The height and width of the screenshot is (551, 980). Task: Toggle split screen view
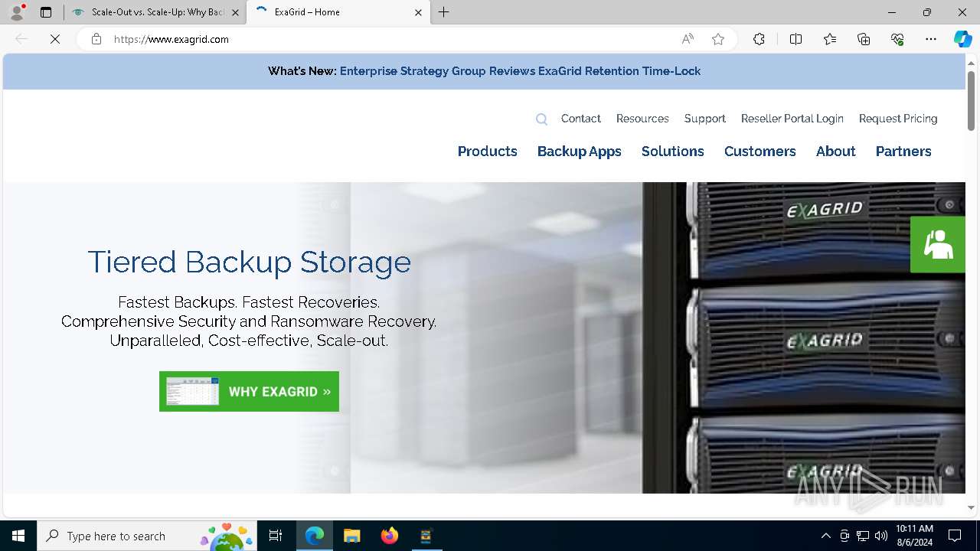795,39
